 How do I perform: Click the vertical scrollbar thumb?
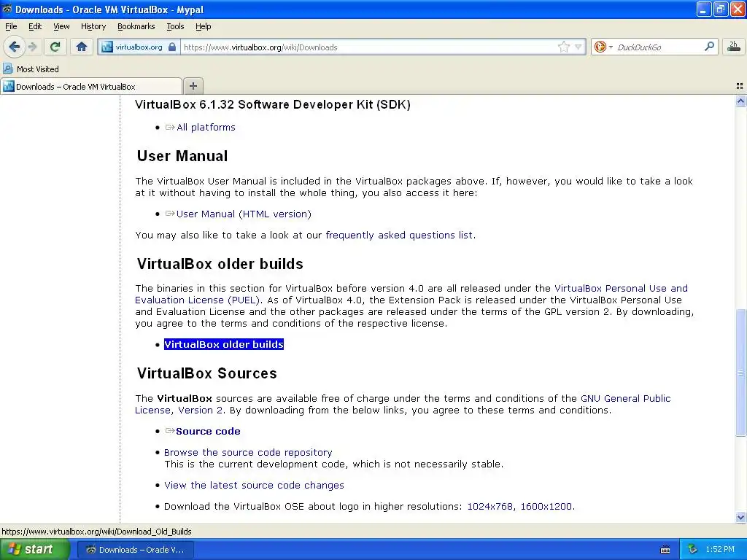pyautogui.click(x=740, y=372)
